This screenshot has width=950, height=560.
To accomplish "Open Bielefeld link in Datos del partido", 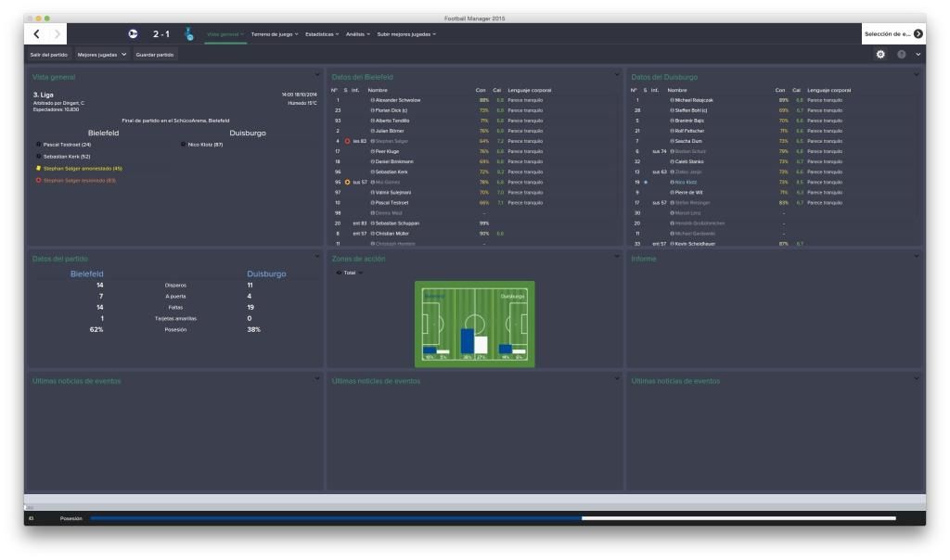I will point(86,274).
